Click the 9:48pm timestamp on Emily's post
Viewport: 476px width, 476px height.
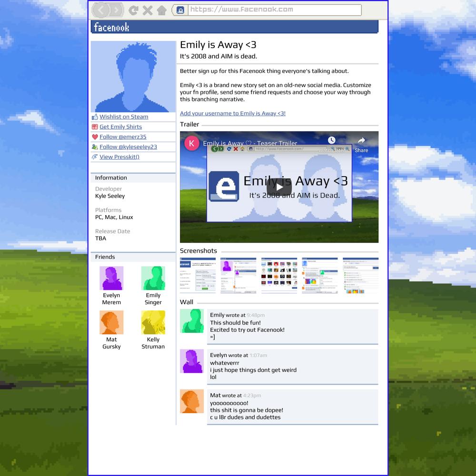256,315
